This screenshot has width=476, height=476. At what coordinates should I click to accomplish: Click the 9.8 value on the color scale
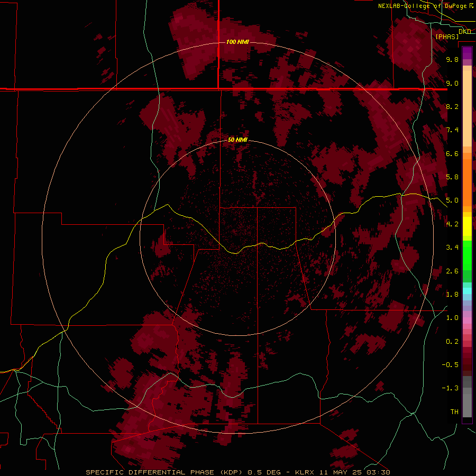(452, 59)
